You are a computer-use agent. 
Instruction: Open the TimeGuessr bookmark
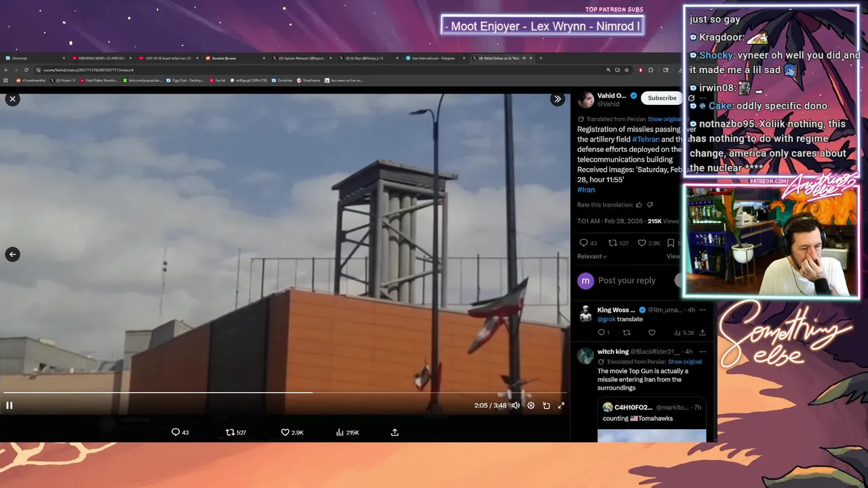tap(308, 80)
